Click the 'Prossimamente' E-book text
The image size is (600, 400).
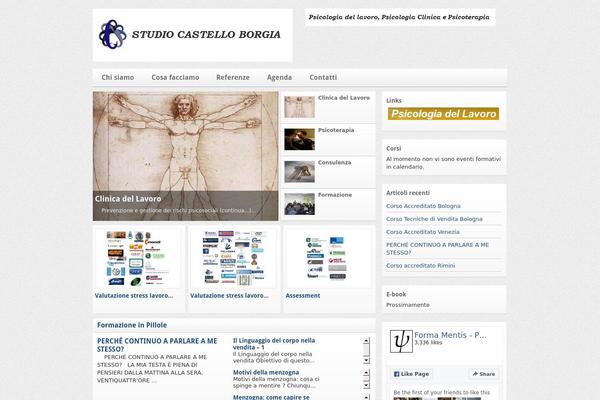408,305
